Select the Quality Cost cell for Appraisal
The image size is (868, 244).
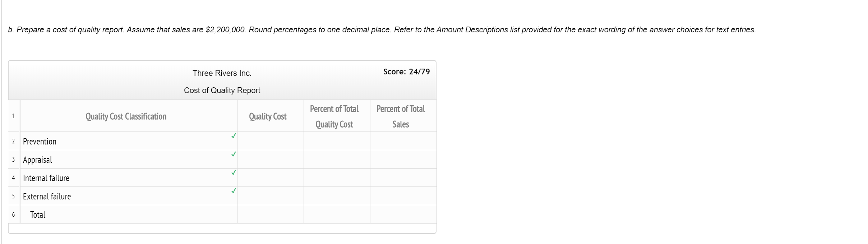(271, 159)
